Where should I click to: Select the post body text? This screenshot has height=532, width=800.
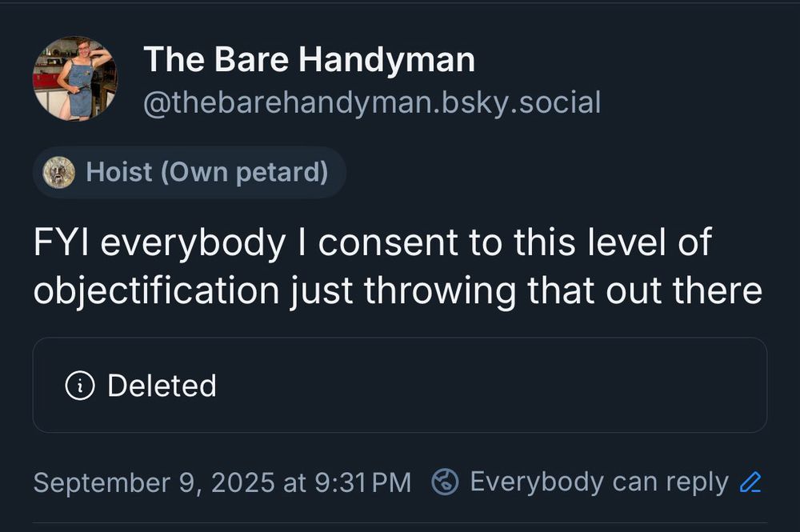pos(396,266)
